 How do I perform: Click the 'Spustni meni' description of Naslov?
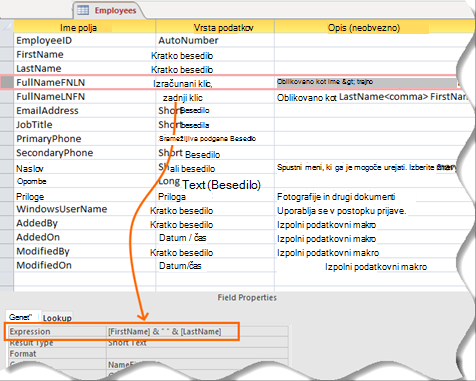367,167
